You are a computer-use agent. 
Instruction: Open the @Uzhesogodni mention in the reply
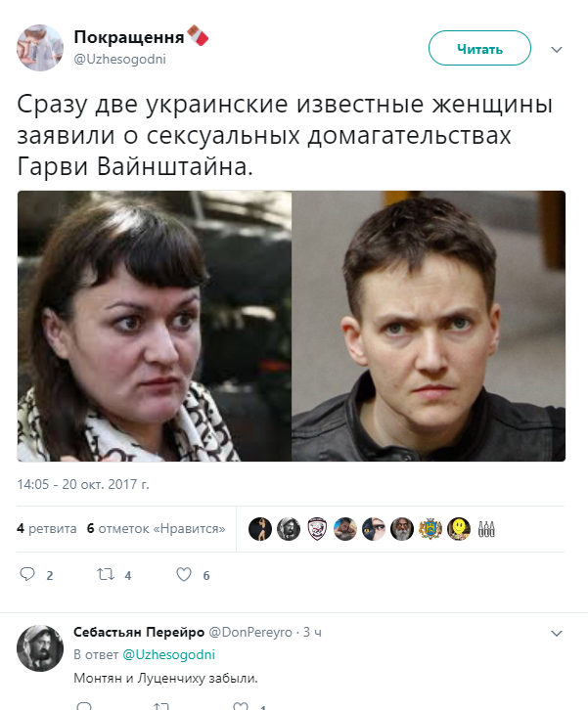(168, 654)
